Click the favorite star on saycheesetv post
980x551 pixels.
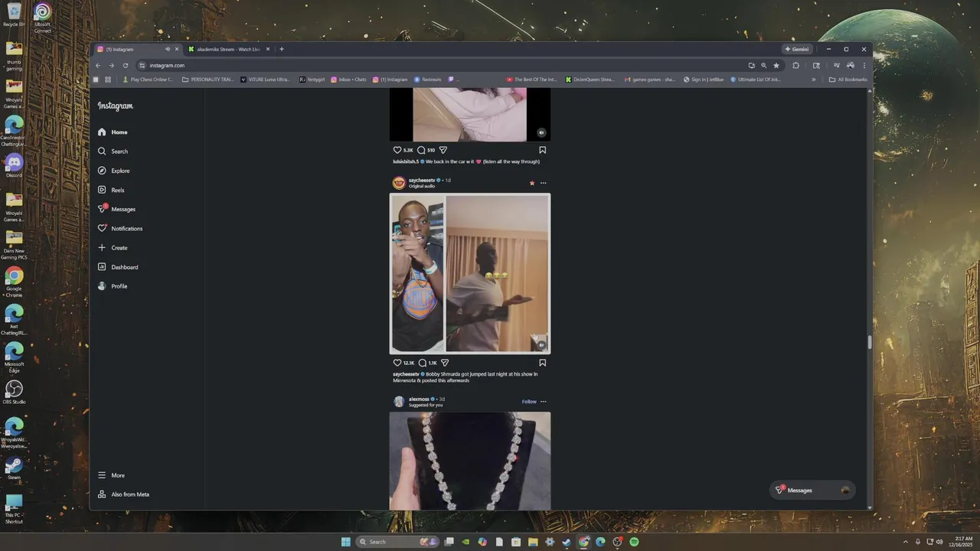point(532,183)
